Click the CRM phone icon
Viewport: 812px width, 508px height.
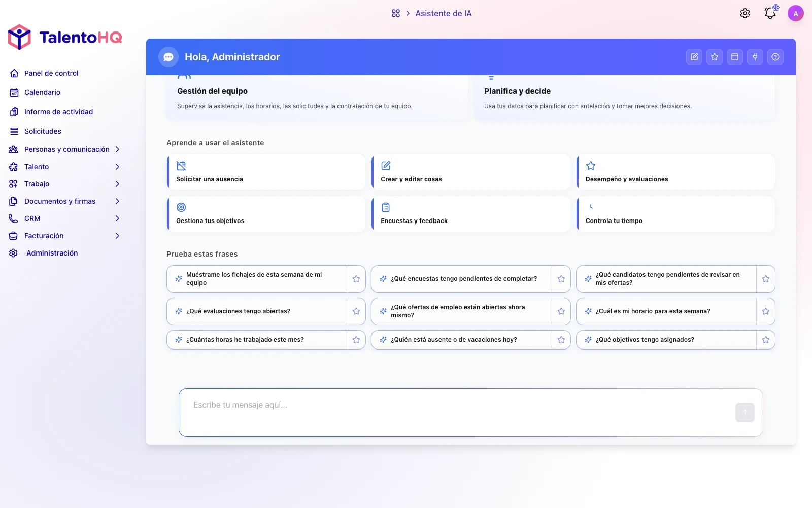[x=14, y=218]
